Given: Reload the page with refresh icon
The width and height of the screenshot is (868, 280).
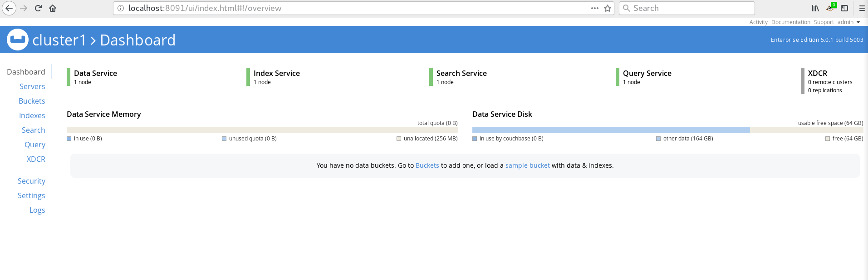Looking at the screenshot, I should (38, 8).
